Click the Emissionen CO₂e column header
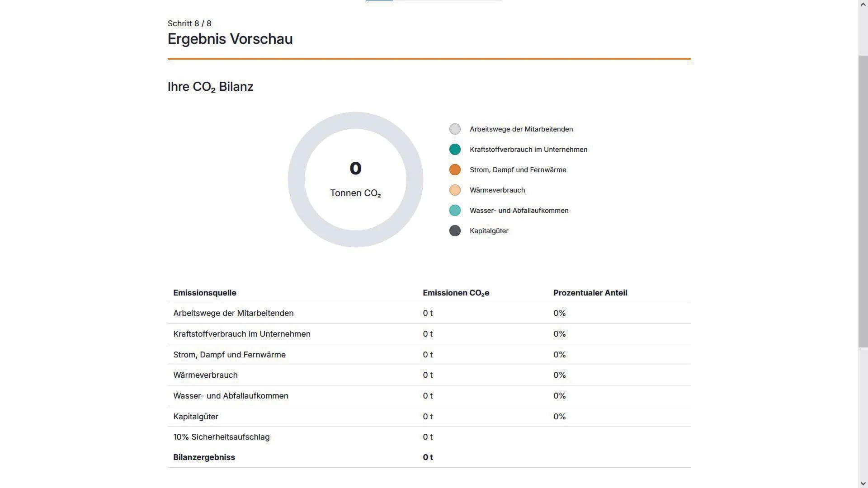This screenshot has width=868, height=488. tap(456, 293)
